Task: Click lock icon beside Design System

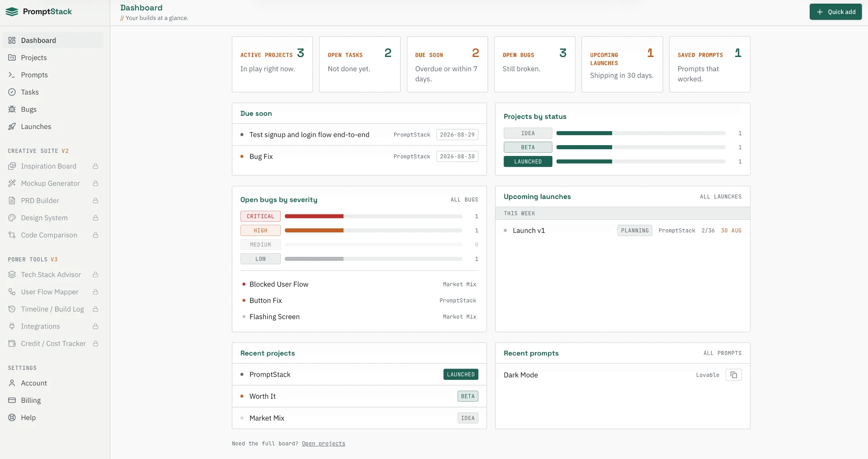Action: (95, 218)
